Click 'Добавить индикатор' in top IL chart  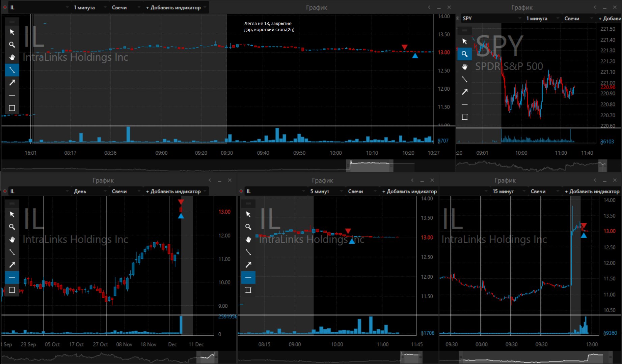tap(175, 7)
